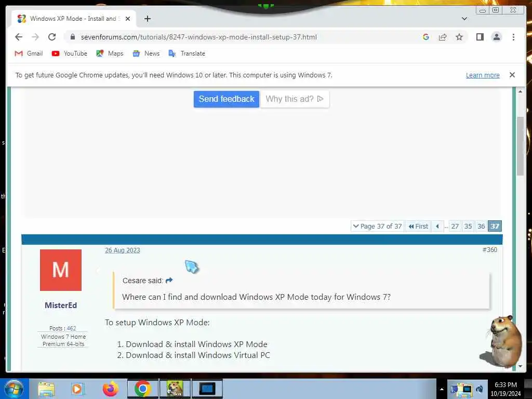Click the scrollbar down arrow
Viewport: 532px width, 399px height.
(520, 366)
